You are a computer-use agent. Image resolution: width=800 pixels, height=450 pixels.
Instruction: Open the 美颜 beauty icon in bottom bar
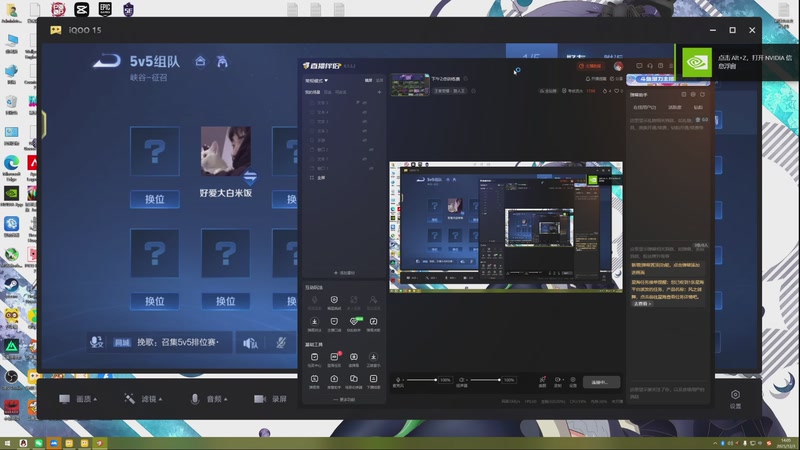(x=542, y=382)
